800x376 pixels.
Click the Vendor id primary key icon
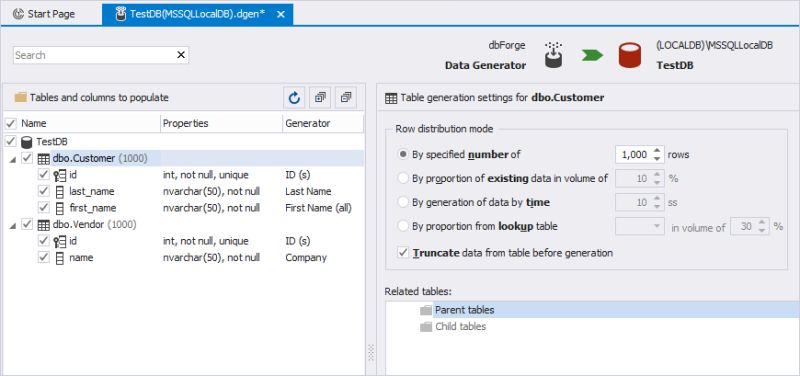pos(60,241)
